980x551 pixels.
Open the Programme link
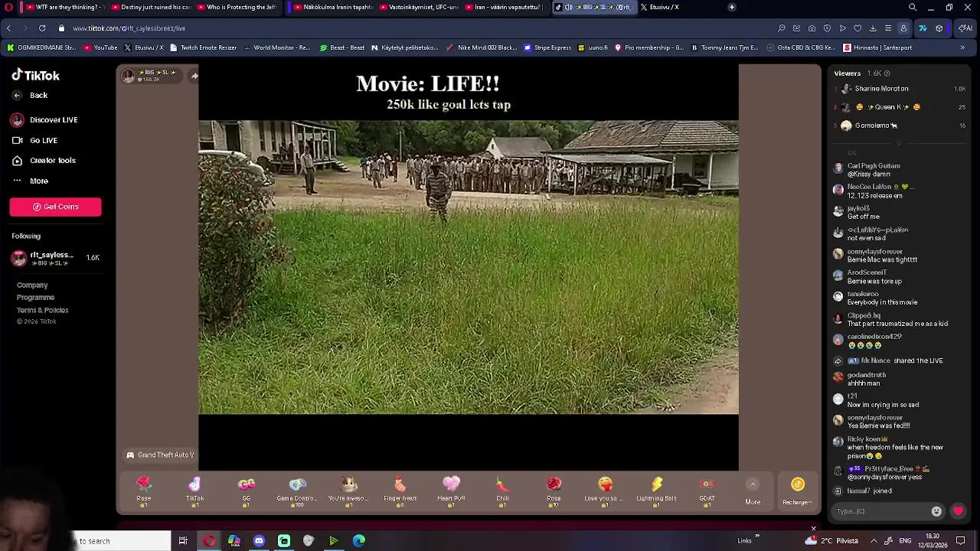35,298
